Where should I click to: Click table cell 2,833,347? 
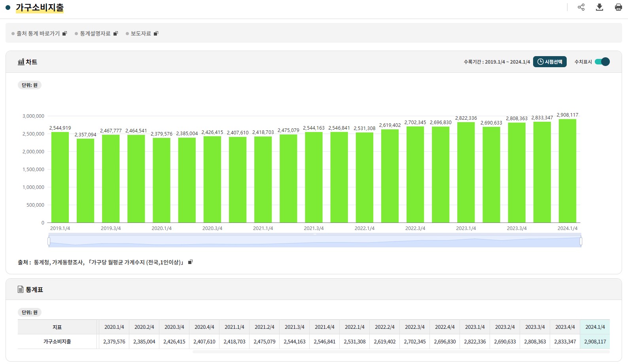(x=565, y=341)
